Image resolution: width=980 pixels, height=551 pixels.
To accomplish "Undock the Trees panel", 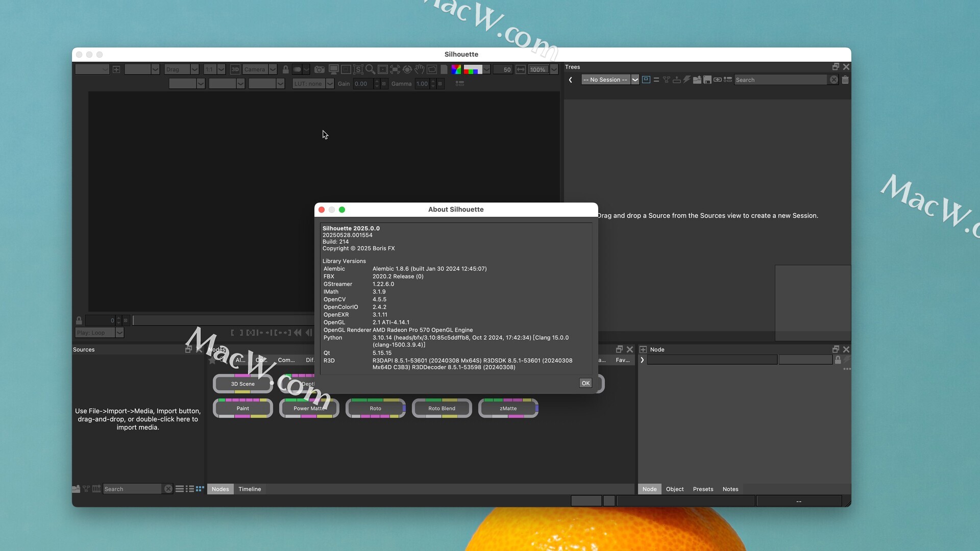I will coord(836,67).
